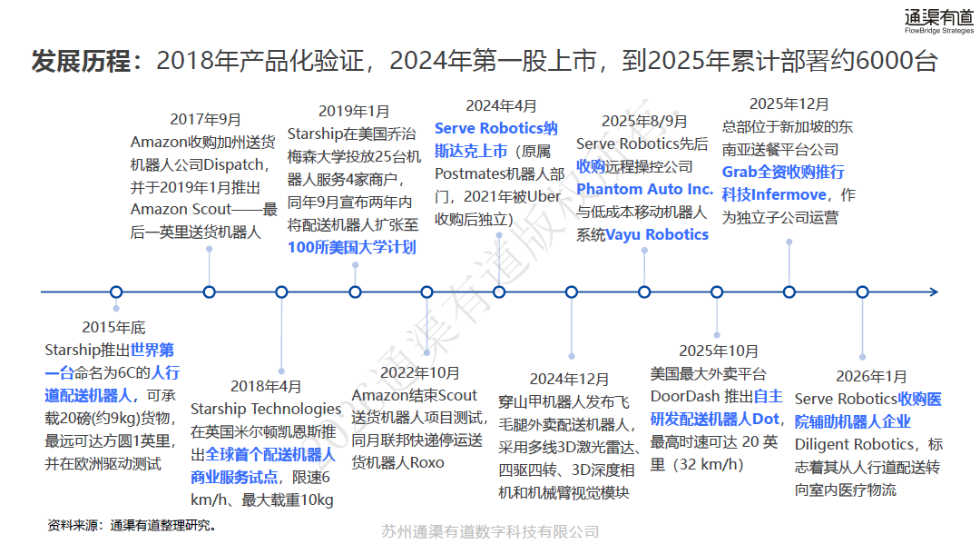980x544 pixels.
Task: Click the '2025年12月' date label
Action: pos(789,104)
